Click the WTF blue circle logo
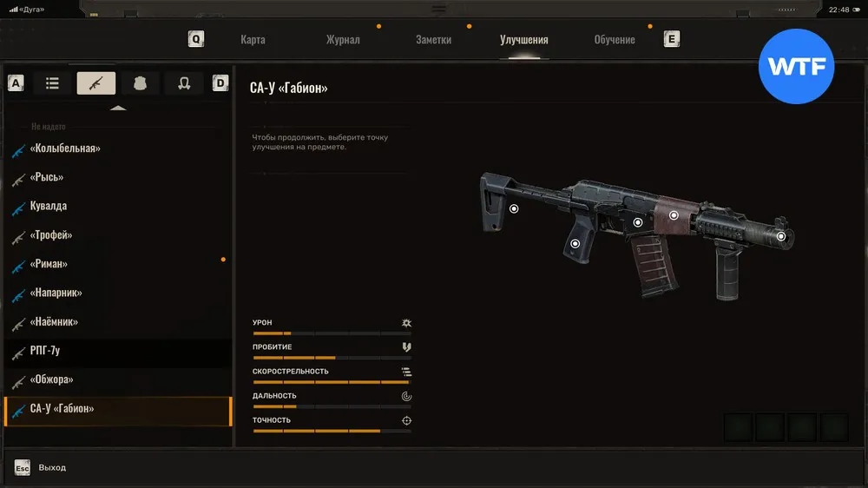 point(796,67)
